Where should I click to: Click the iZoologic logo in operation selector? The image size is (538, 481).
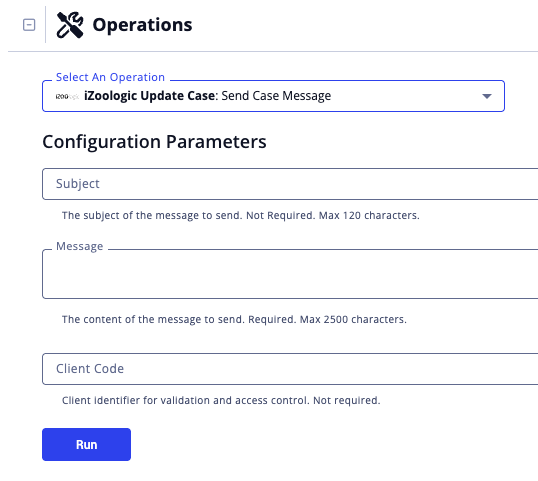(67, 97)
